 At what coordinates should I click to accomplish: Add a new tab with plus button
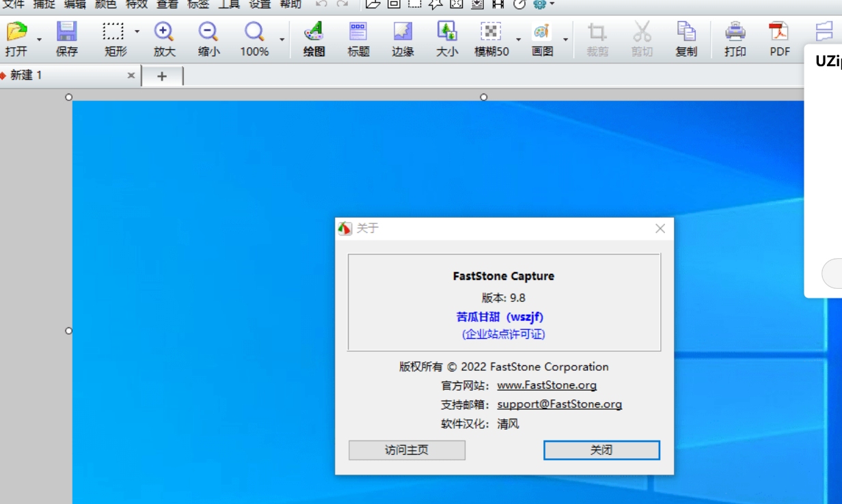pyautogui.click(x=162, y=76)
